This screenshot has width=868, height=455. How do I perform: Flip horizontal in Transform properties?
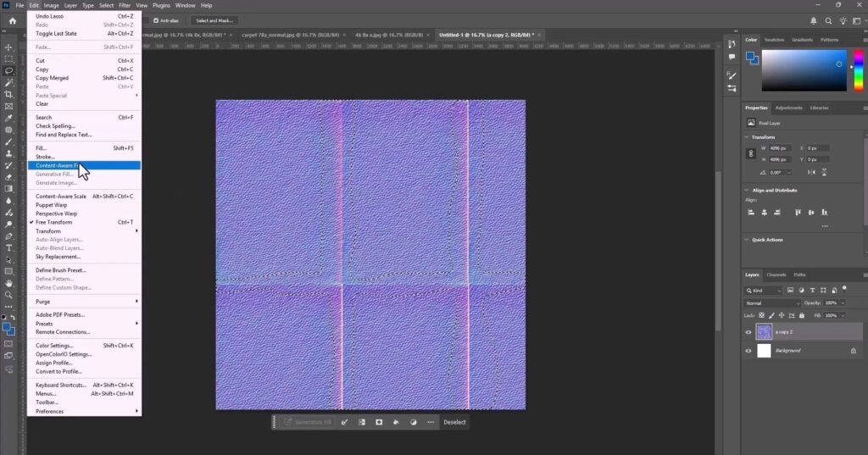(811, 172)
